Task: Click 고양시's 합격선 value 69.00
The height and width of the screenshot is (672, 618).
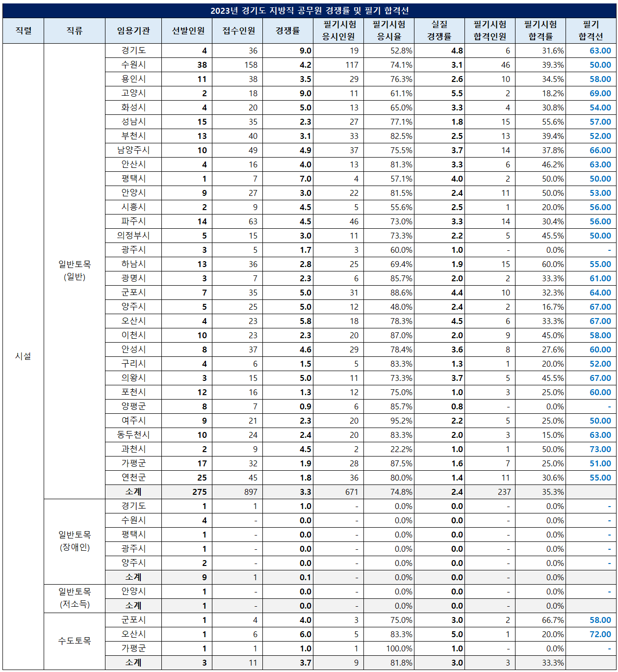Action: (x=600, y=93)
